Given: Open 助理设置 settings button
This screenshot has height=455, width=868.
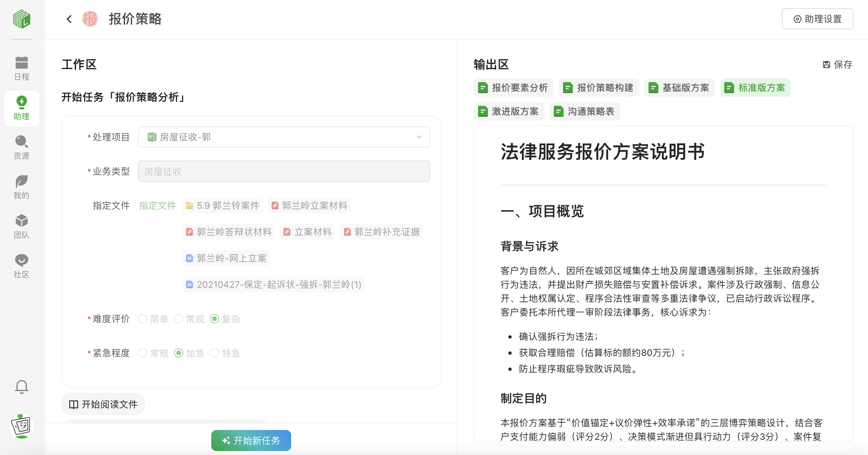Looking at the screenshot, I should click(x=817, y=19).
